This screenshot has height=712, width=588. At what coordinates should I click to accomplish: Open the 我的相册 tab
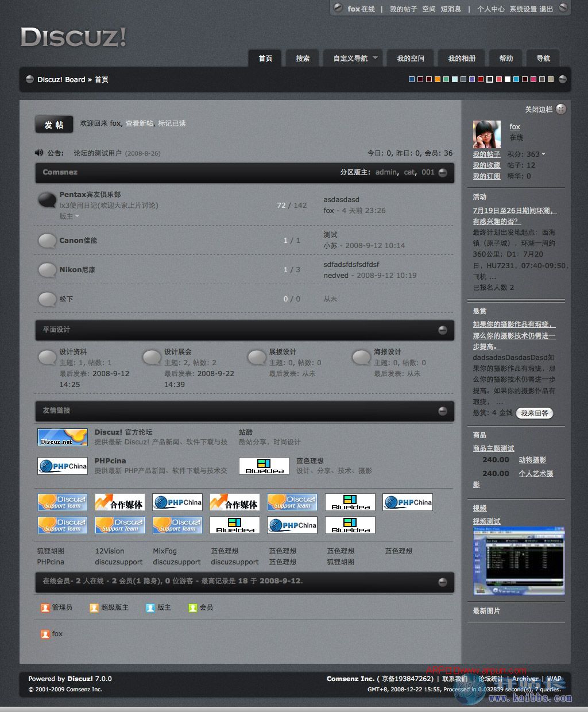462,58
